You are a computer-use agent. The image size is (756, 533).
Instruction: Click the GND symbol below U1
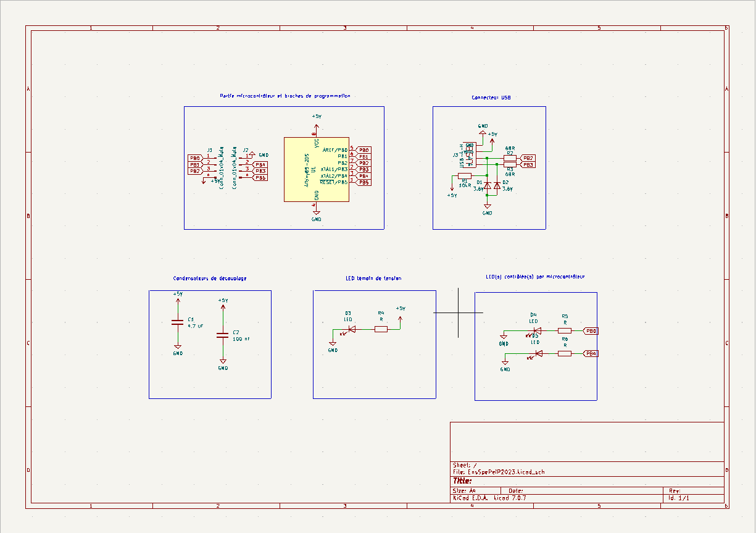(316, 213)
